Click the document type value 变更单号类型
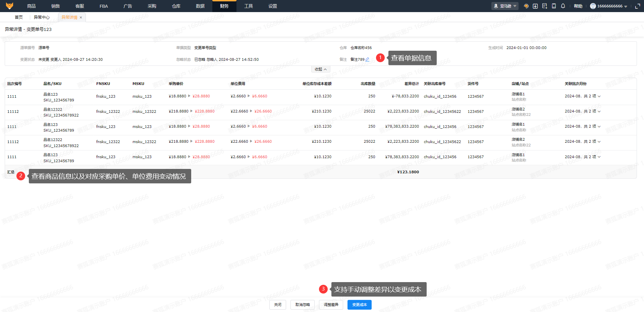 point(205,48)
